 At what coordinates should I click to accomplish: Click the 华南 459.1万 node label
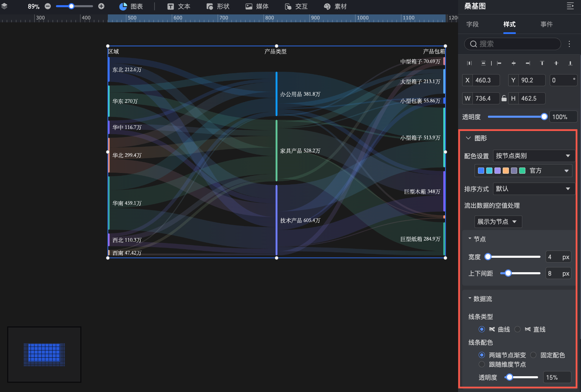(127, 203)
